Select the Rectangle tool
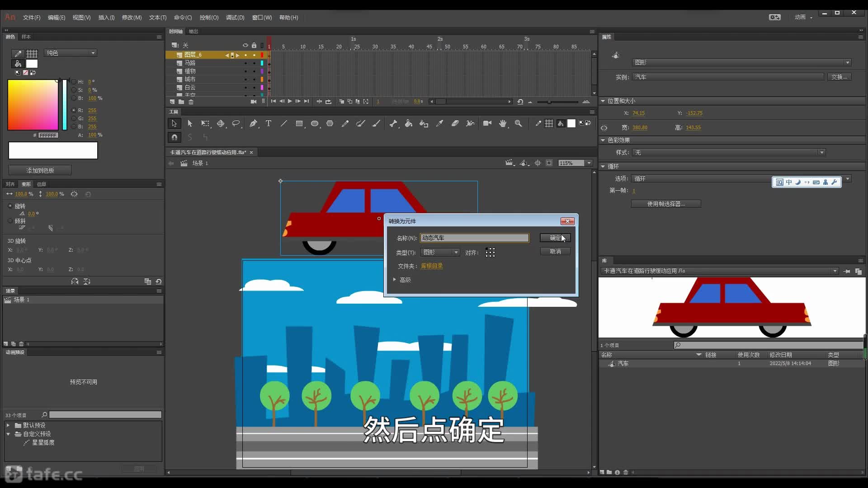This screenshot has width=868, height=488. tap(299, 123)
